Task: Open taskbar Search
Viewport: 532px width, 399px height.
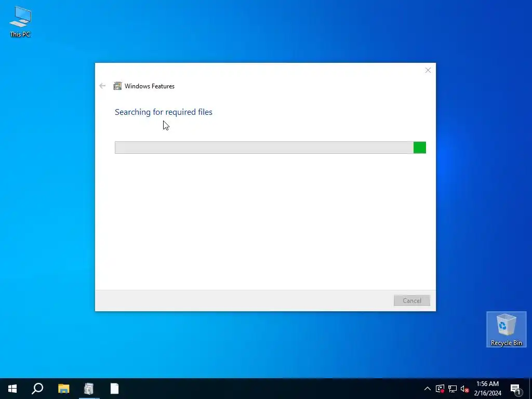Action: (37, 389)
